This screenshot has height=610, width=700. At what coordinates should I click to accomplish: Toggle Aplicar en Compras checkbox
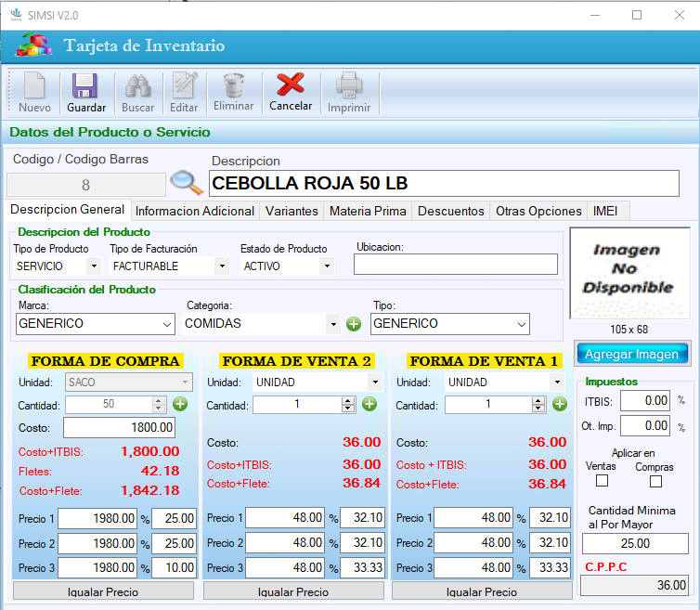tap(655, 481)
